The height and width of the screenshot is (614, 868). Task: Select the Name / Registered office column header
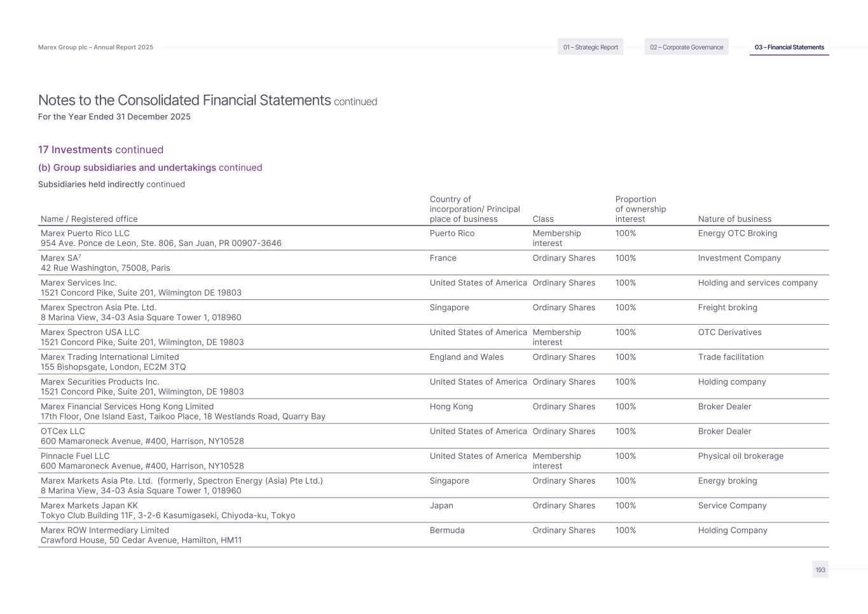(x=89, y=219)
